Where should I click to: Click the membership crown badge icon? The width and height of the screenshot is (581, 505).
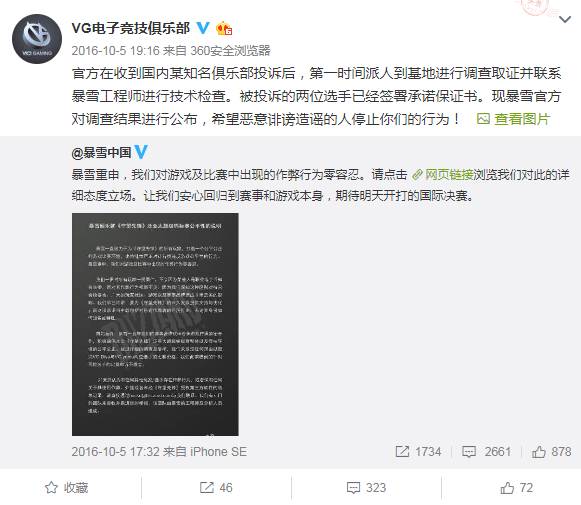224,29
